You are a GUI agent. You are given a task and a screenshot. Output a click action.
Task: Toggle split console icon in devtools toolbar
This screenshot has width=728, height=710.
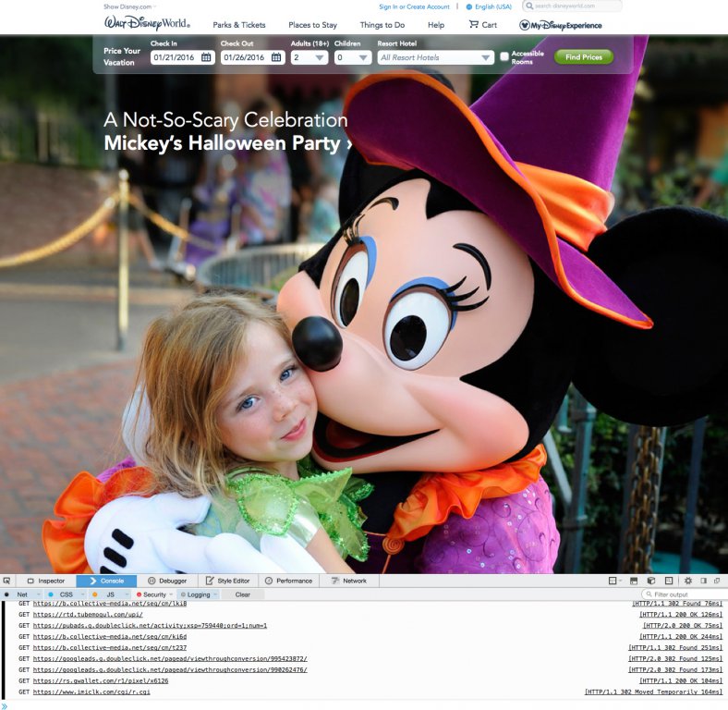pos(634,581)
